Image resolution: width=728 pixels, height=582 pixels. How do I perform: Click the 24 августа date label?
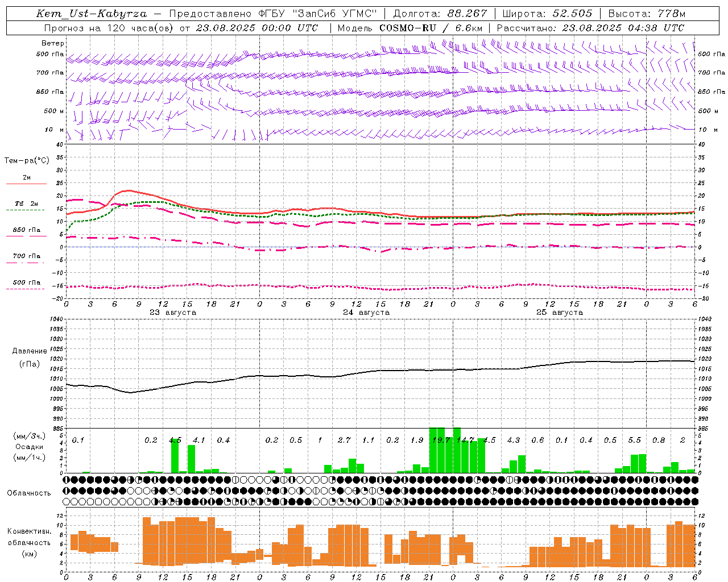[366, 313]
